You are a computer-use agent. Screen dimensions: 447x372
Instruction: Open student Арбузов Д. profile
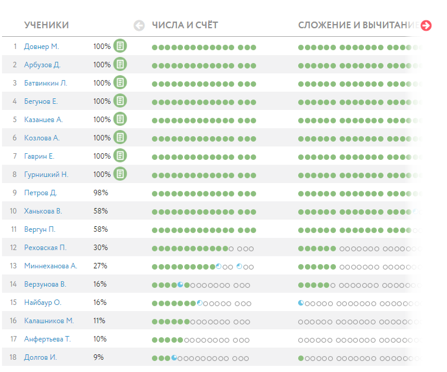[x=42, y=65]
